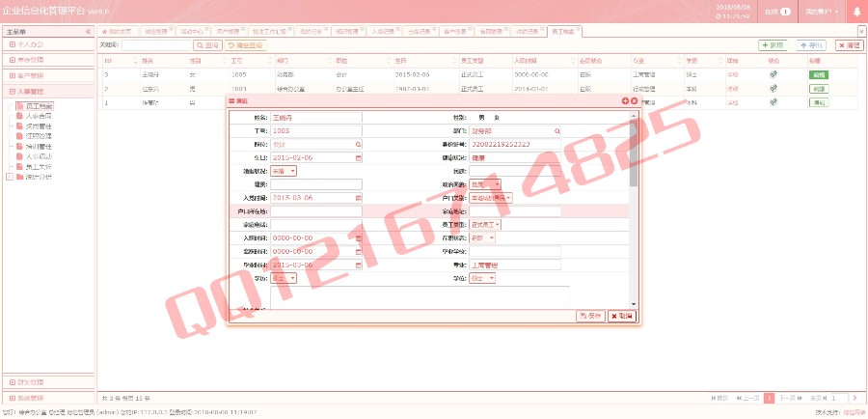Switch to the 合同管理 tab
The image size is (868, 419).
[491, 32]
